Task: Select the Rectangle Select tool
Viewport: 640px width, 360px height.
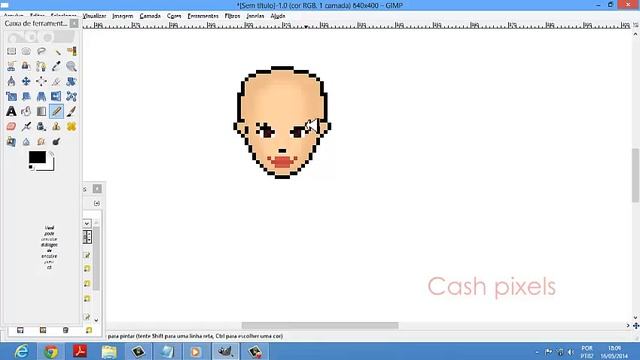Action: point(11,51)
